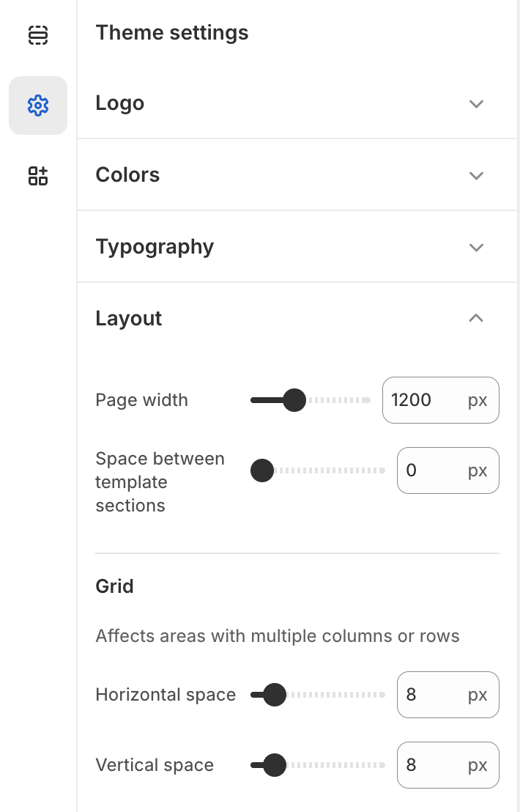The height and width of the screenshot is (812, 520).
Task: Click the Horizontal space slider handle
Action: pos(275,695)
